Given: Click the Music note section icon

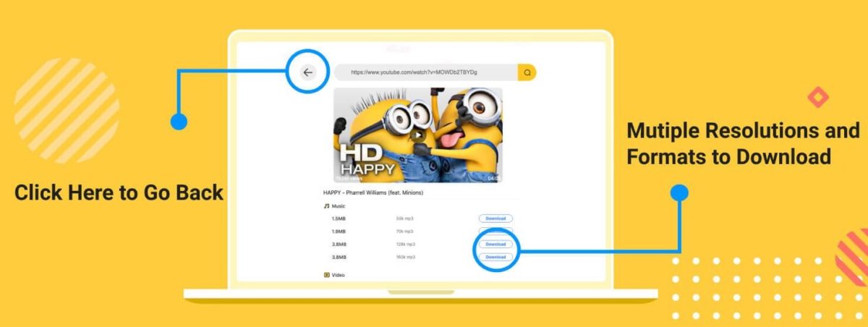Looking at the screenshot, I should coord(326,206).
